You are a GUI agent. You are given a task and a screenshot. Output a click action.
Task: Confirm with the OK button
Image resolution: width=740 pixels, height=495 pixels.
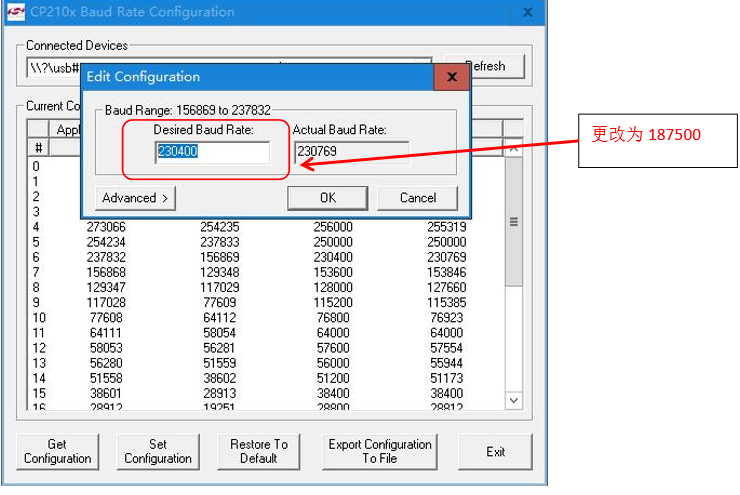click(328, 198)
